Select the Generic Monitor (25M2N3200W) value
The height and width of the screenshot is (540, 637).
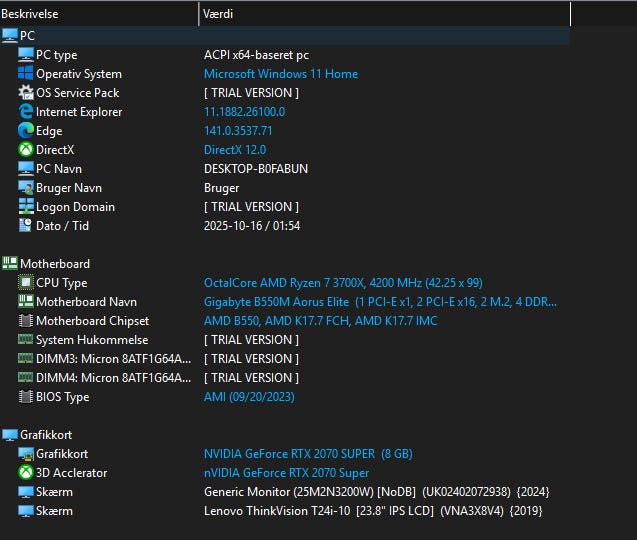click(x=377, y=492)
